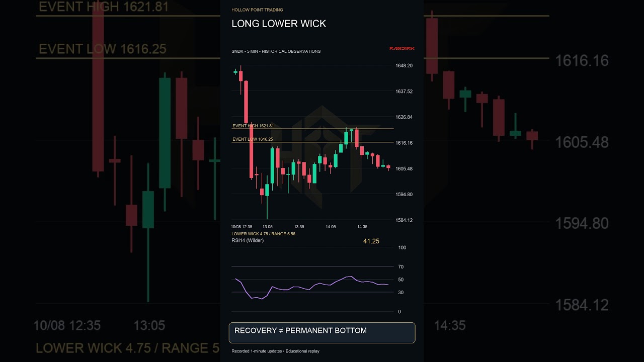Click small '10/08 12:35' time label in center chart

tap(242, 227)
